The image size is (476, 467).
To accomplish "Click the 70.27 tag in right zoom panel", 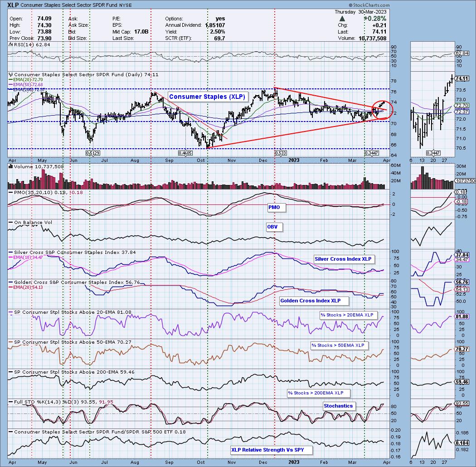I will (x=462, y=349).
